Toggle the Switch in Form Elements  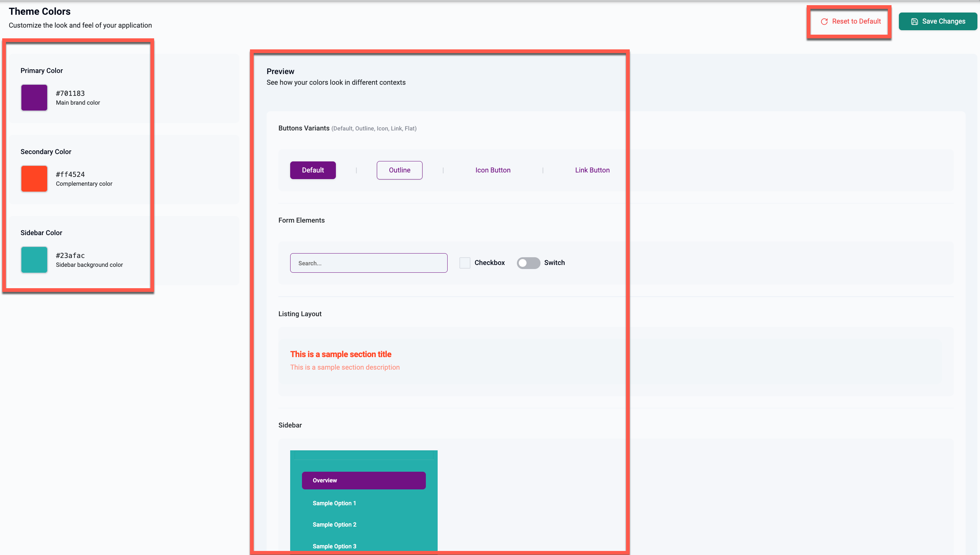point(528,263)
